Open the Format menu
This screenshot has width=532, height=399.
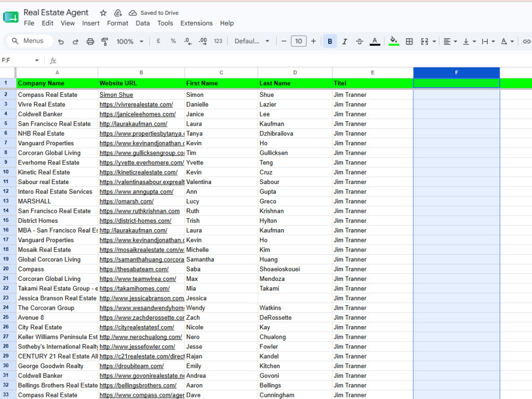tap(118, 23)
